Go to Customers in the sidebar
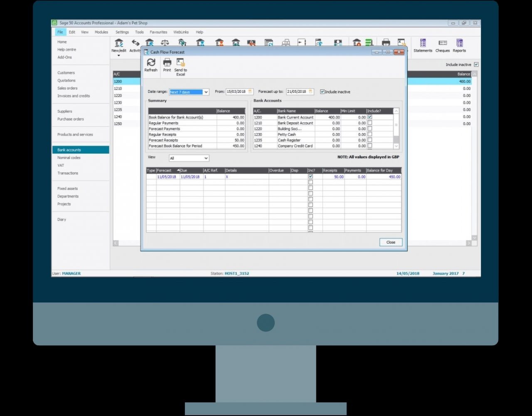Image resolution: width=532 pixels, height=416 pixels. pos(66,73)
